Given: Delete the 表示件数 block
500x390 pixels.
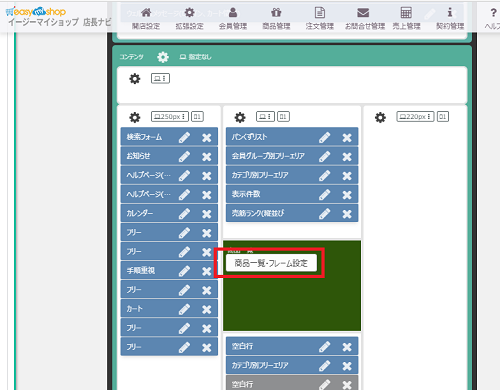Looking at the screenshot, I should pos(347,195).
